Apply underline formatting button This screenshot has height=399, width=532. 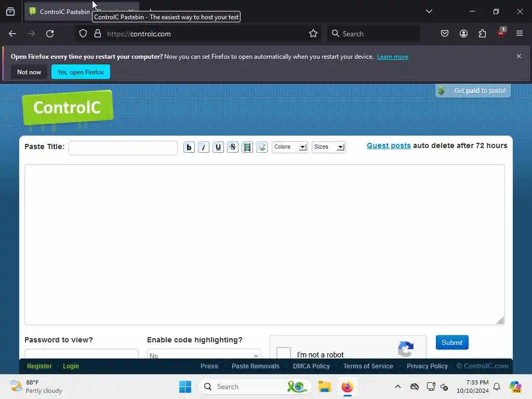click(218, 147)
